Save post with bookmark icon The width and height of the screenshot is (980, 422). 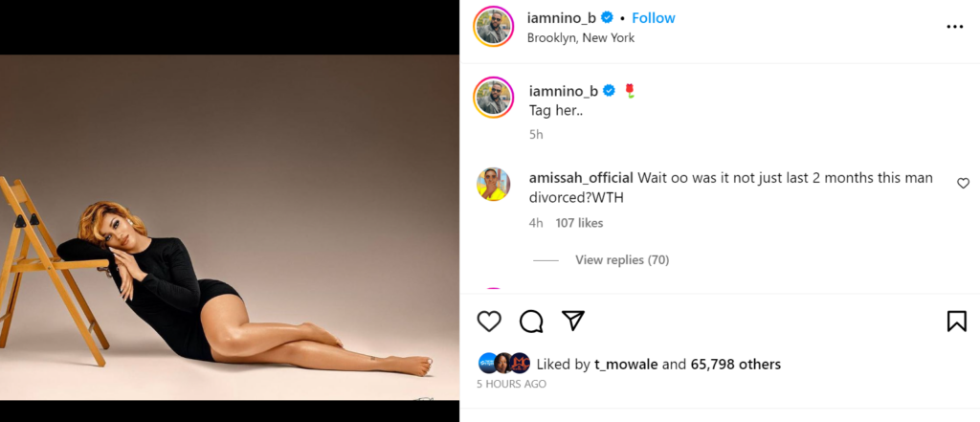tap(956, 322)
